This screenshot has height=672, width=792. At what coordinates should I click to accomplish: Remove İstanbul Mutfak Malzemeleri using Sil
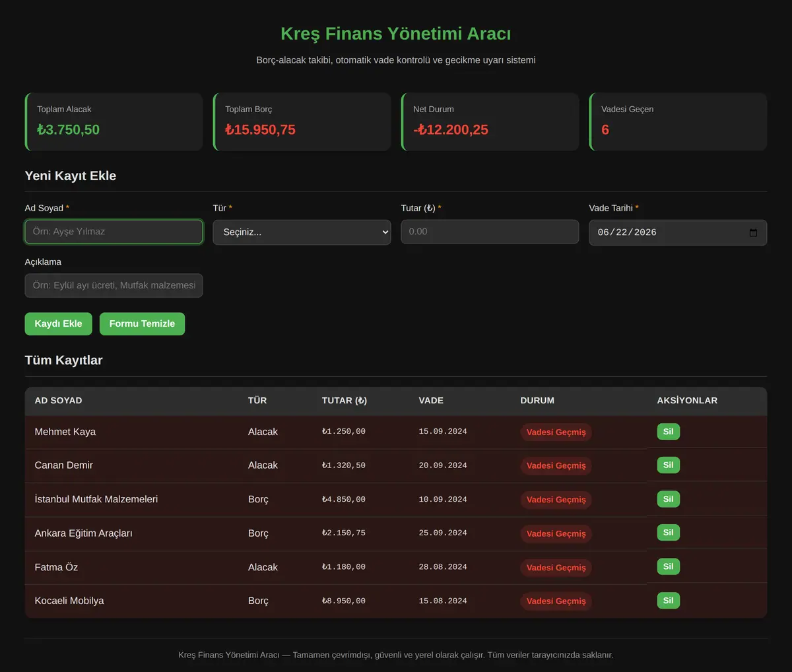tap(668, 499)
